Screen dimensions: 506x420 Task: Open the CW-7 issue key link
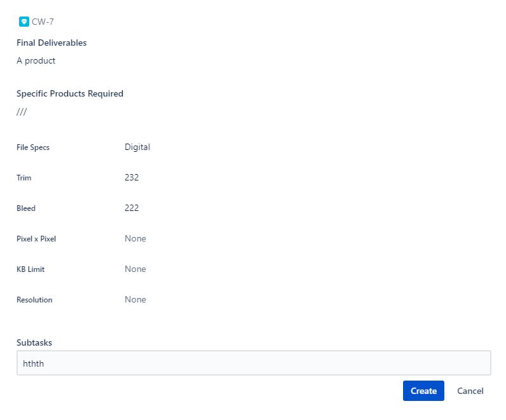coord(43,22)
